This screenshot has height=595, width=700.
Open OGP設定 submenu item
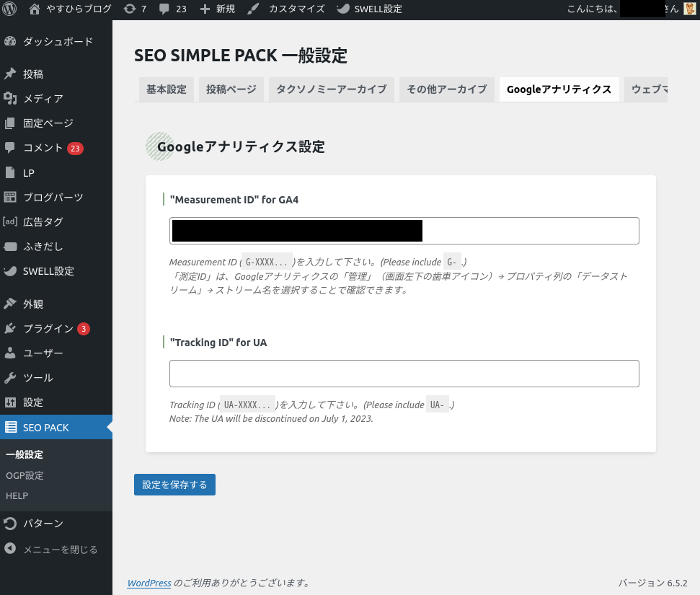click(25, 475)
